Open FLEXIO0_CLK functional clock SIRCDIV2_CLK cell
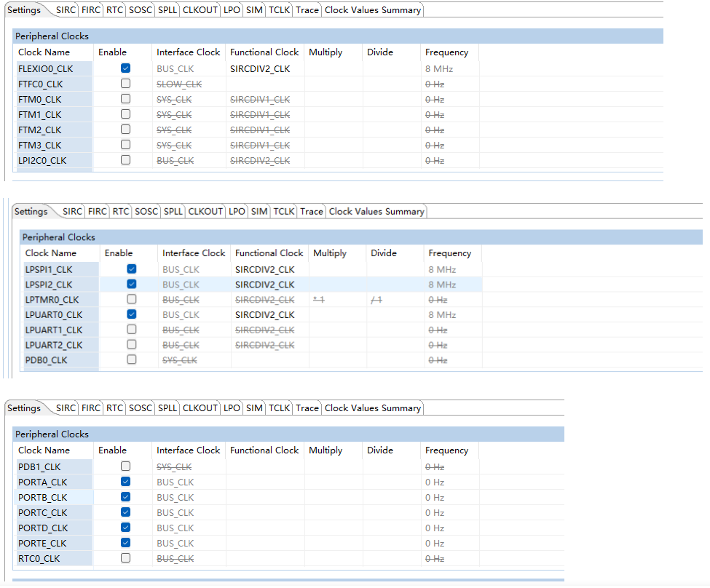This screenshot has width=710, height=588. coord(265,69)
